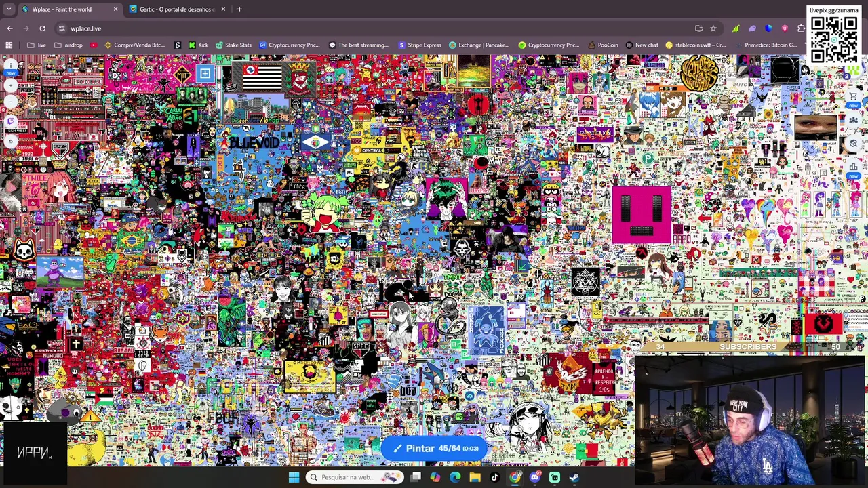Image resolution: width=868 pixels, height=488 pixels.
Task: Click the Bitwarden shield extension icon
Action: (x=768, y=28)
